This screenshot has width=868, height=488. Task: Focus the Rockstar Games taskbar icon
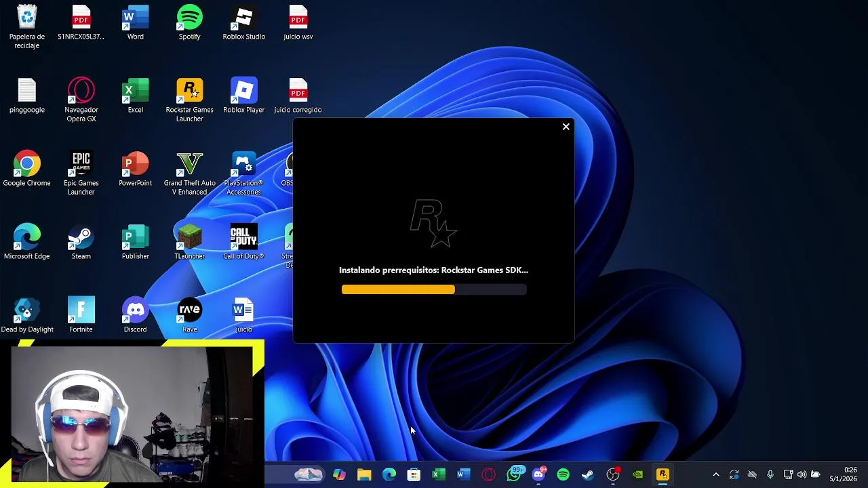pos(663,474)
